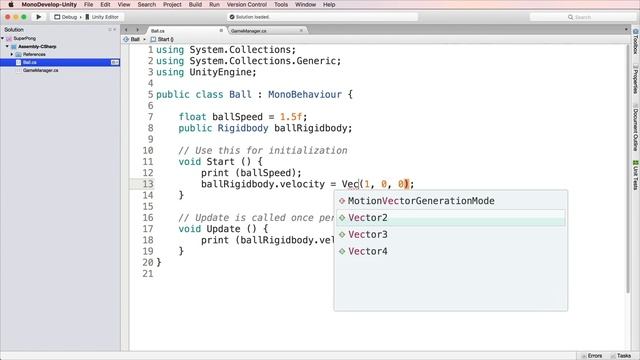Open the MonoDevelop-Unity application menu
640x360 pixels.
pos(49,4)
